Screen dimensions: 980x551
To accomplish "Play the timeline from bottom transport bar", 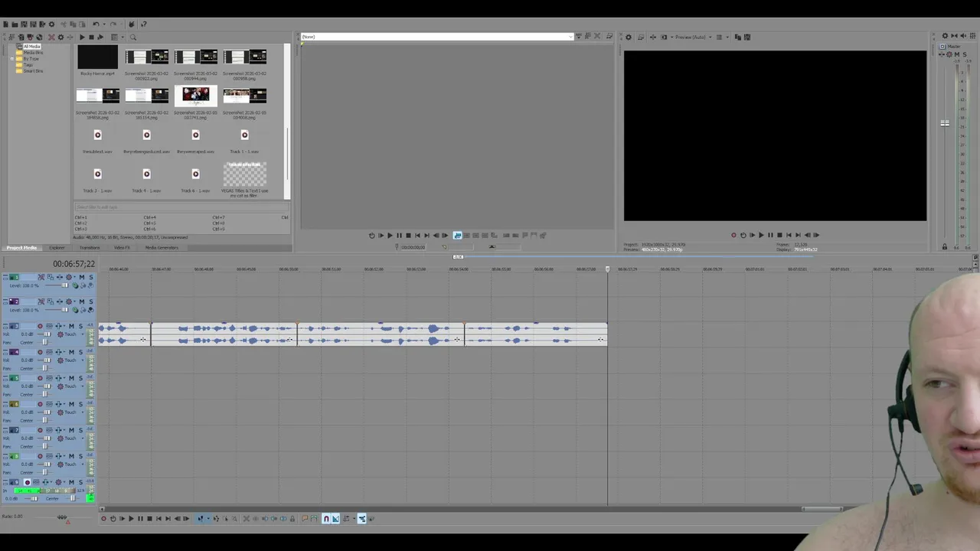I will coord(131,519).
